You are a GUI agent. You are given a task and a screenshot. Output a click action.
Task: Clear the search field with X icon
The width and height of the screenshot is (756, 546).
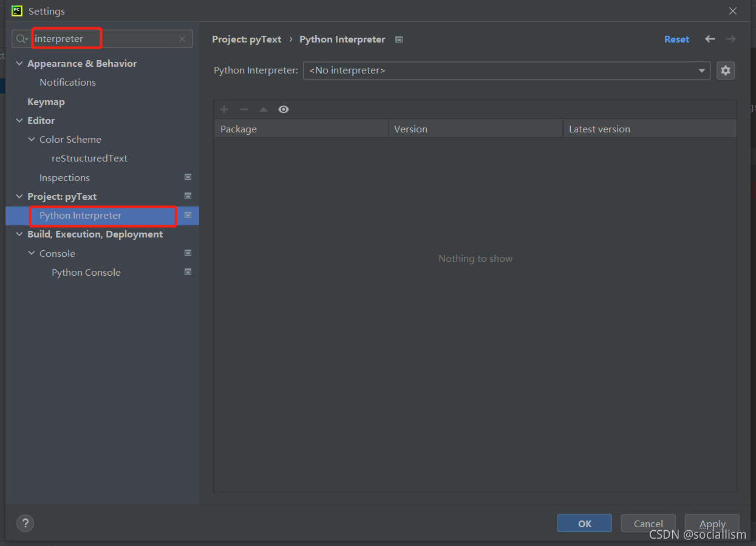182,39
